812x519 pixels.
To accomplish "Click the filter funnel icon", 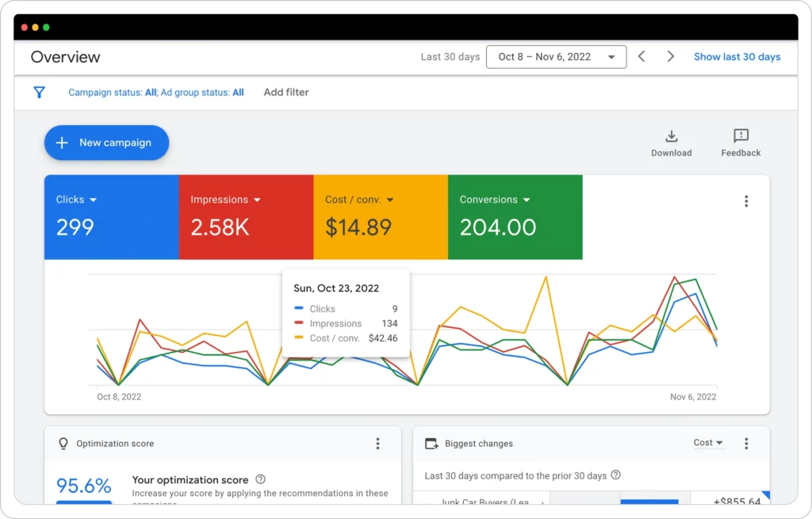I will pyautogui.click(x=39, y=93).
